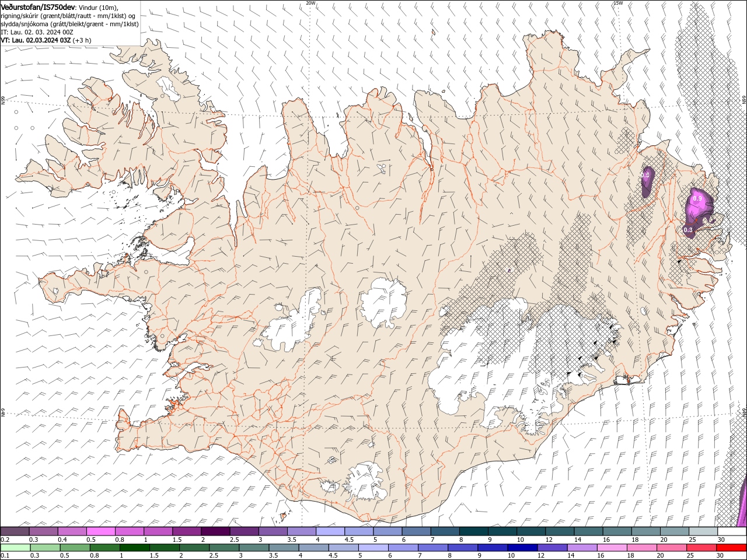Click the 0.6 value on the dark purple patch

(645, 175)
